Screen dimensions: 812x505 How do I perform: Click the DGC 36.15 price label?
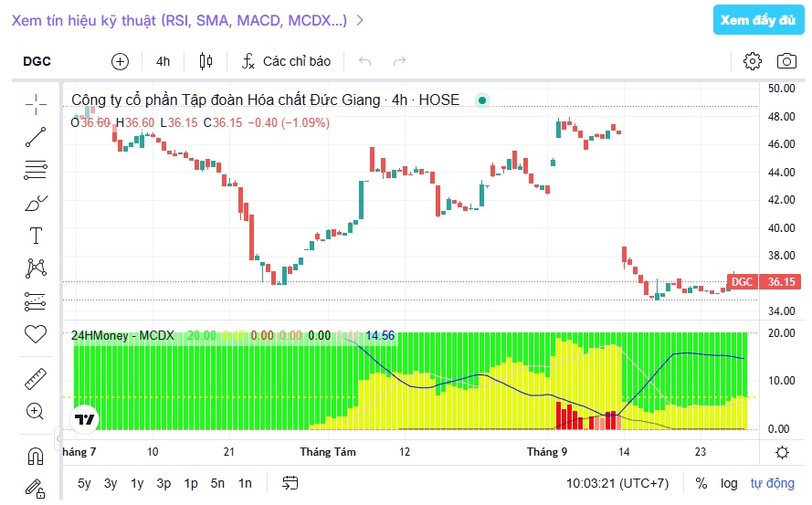click(x=764, y=282)
